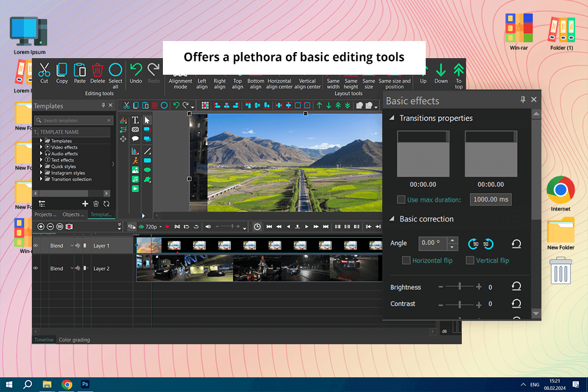Click the Copy icon in ribbon
Viewport: 588px width, 392px height.
(62, 70)
